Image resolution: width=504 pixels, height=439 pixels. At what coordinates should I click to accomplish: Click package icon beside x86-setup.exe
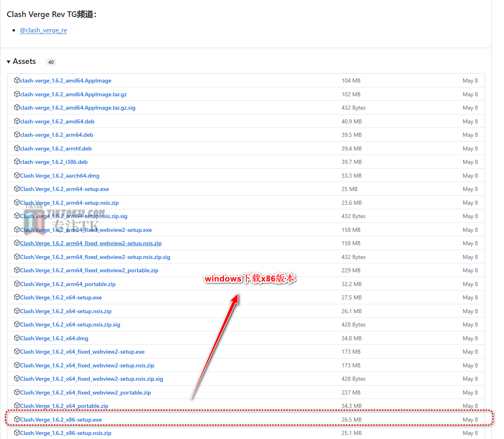17,419
